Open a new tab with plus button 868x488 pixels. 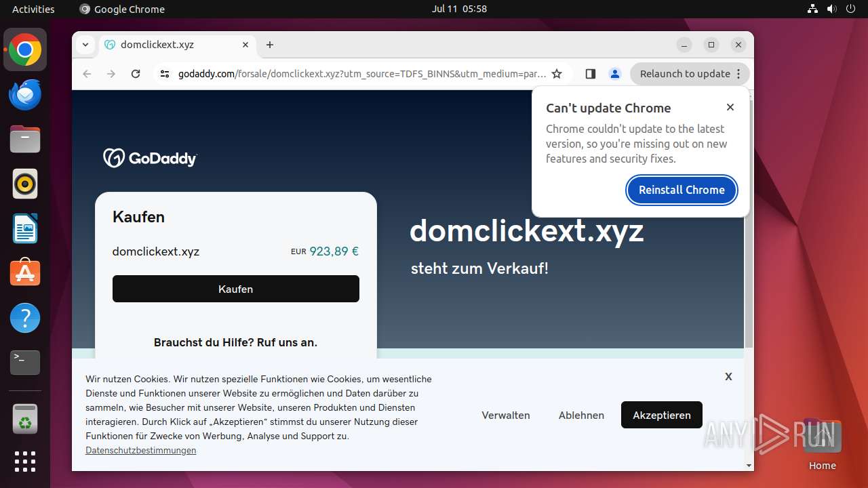pyautogui.click(x=270, y=45)
